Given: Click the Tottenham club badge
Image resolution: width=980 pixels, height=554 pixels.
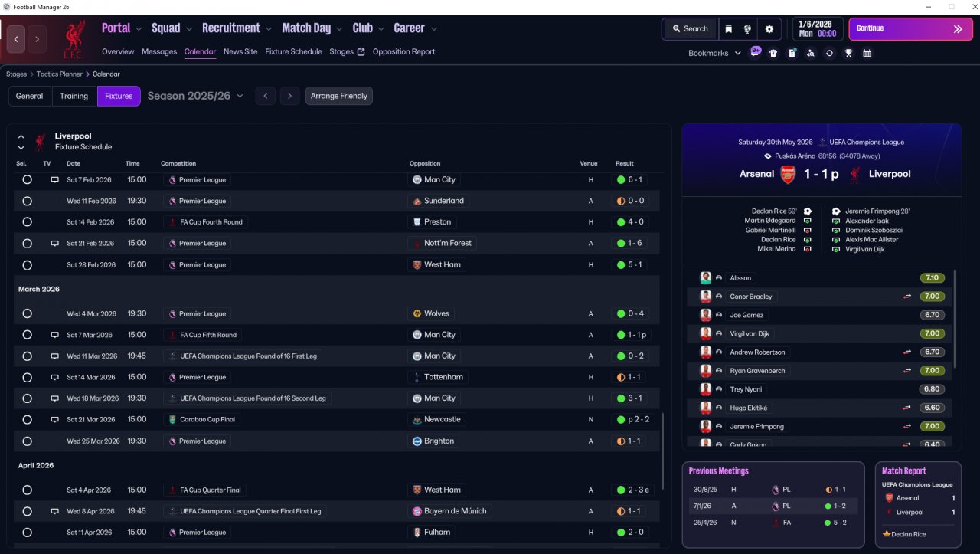Looking at the screenshot, I should (x=417, y=377).
